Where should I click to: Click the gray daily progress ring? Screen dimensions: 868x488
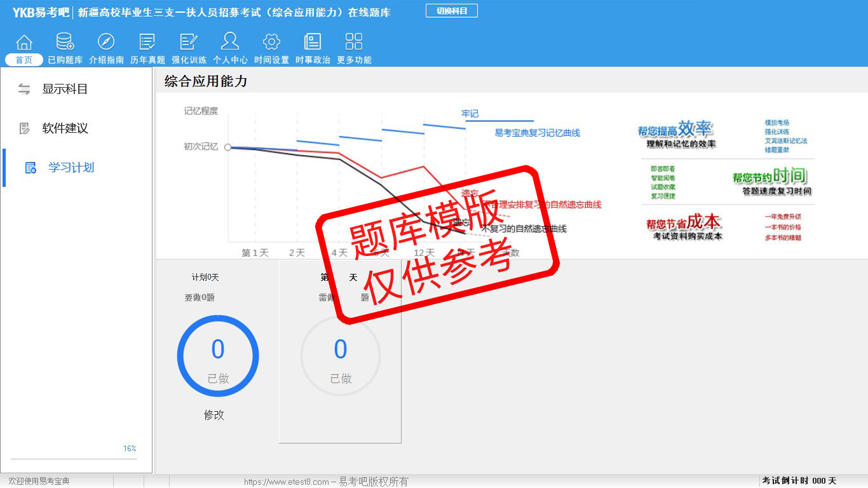coord(341,356)
